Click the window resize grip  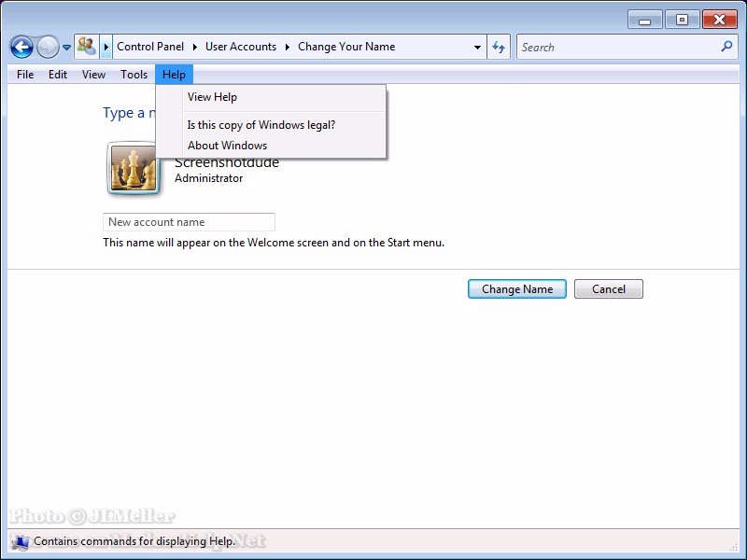coord(734,546)
